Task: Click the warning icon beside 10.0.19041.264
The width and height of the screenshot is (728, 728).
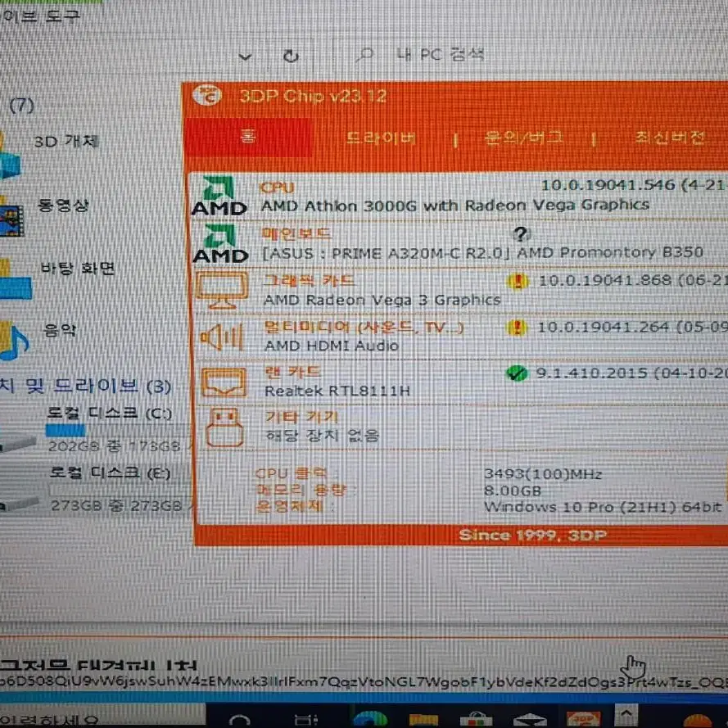Action: (517, 328)
